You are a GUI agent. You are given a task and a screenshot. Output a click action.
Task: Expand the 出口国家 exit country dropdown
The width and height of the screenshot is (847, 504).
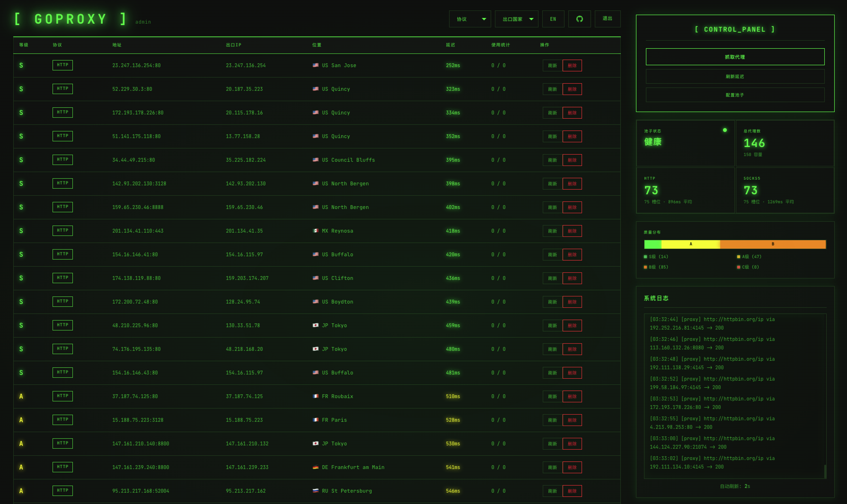(x=516, y=19)
